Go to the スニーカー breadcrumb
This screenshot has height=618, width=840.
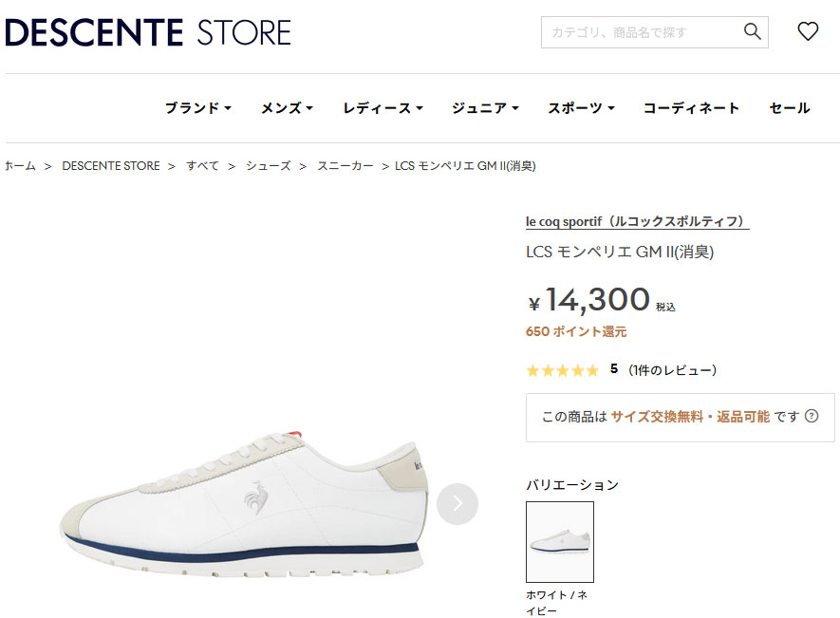tap(345, 166)
